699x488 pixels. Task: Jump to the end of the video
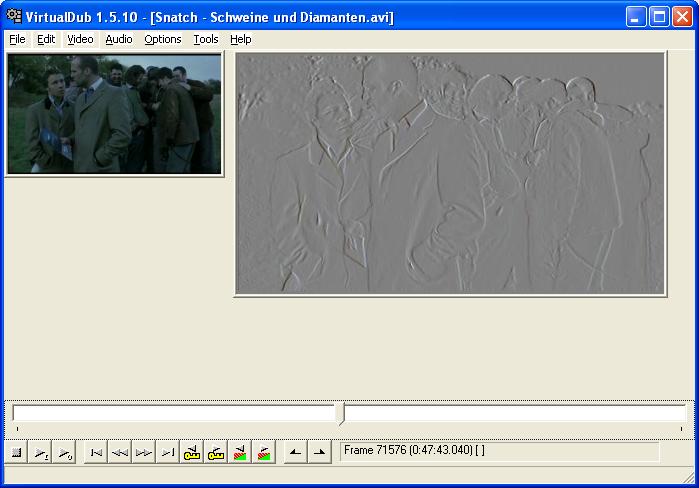click(168, 452)
